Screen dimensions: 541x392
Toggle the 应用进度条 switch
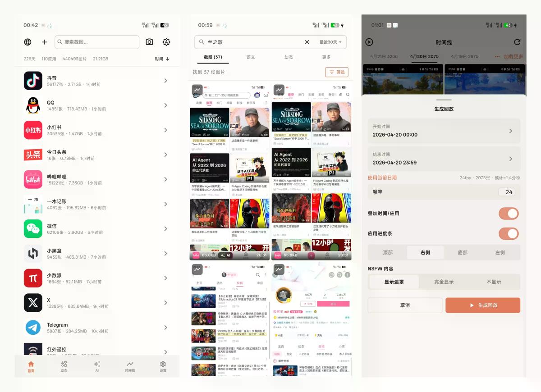(x=509, y=234)
